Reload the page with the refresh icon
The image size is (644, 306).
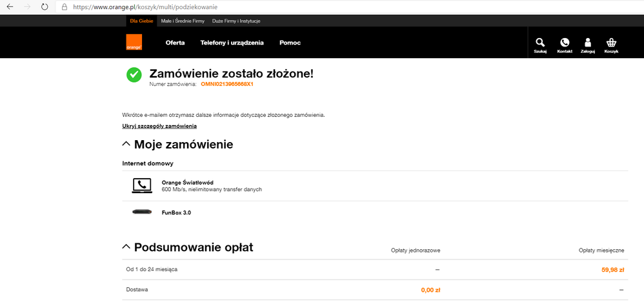click(x=45, y=6)
